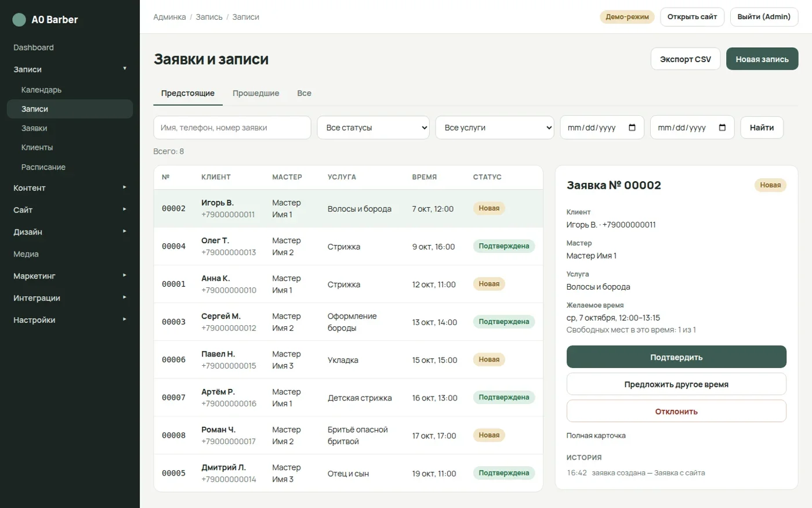This screenshot has height=508, width=812.
Task: Open Клиенты in the sidebar
Action: 70,147
